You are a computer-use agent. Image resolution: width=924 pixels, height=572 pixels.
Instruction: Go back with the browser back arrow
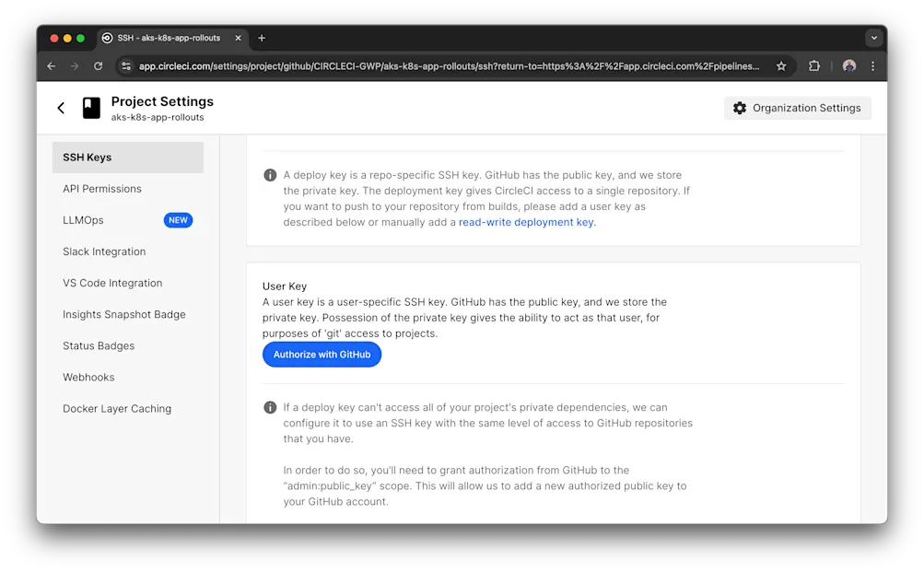(x=52, y=66)
